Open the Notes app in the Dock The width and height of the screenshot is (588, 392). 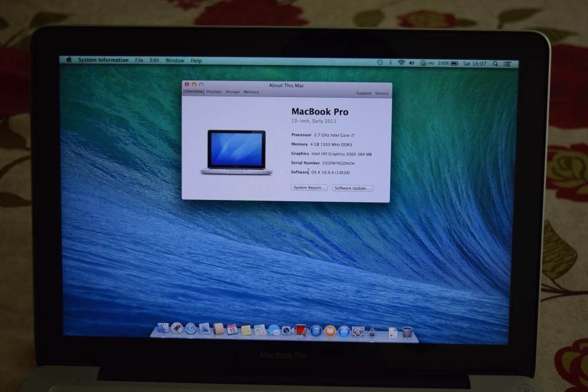tap(247, 330)
